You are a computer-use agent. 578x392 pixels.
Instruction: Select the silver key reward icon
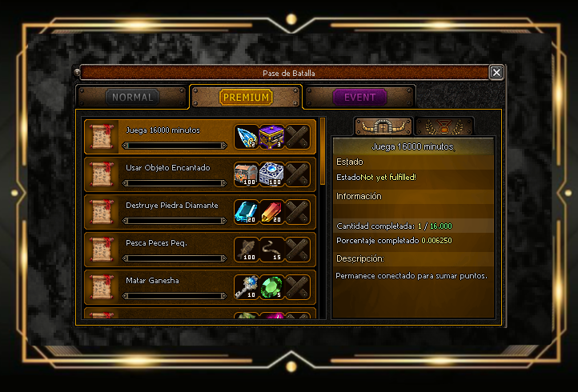pyautogui.click(x=247, y=287)
